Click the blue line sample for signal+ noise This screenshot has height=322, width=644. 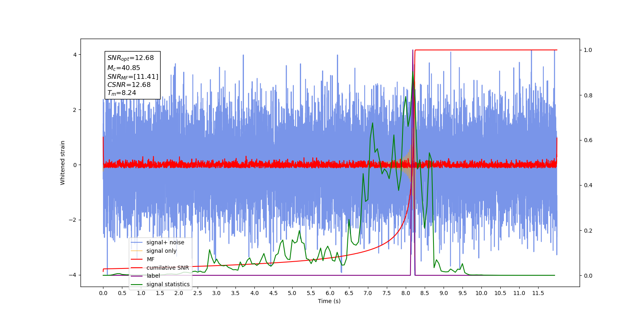point(137,242)
